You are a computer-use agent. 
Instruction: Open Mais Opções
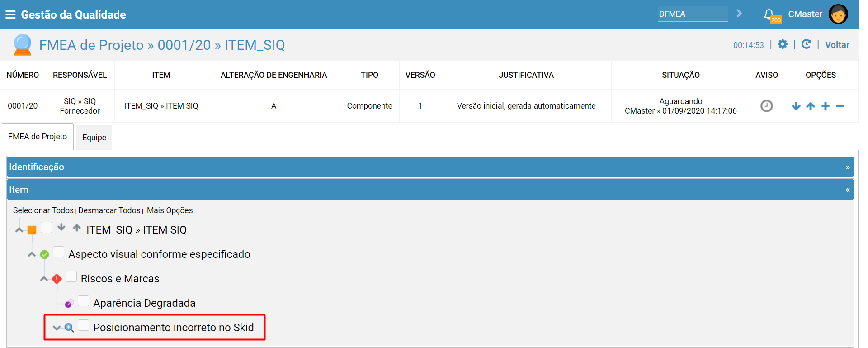(170, 210)
